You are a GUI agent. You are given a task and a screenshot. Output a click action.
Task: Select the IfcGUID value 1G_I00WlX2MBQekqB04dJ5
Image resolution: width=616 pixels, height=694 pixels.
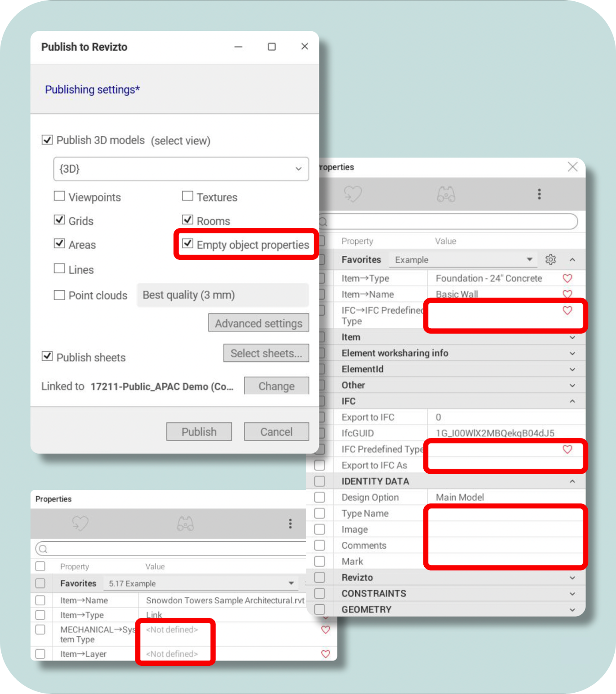[495, 433]
